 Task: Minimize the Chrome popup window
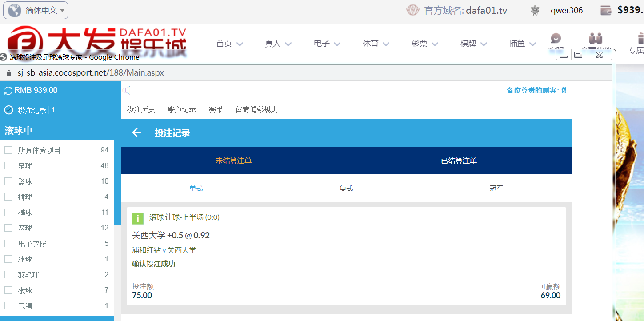pyautogui.click(x=564, y=55)
